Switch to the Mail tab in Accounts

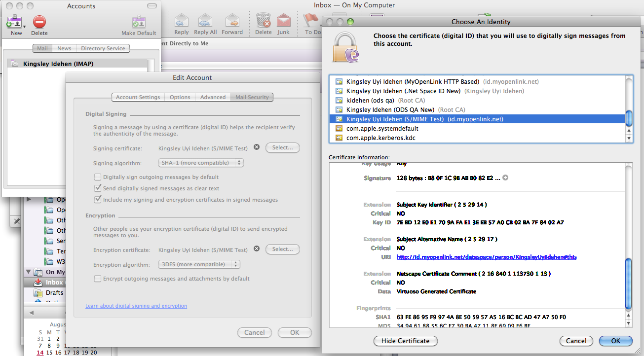click(42, 48)
